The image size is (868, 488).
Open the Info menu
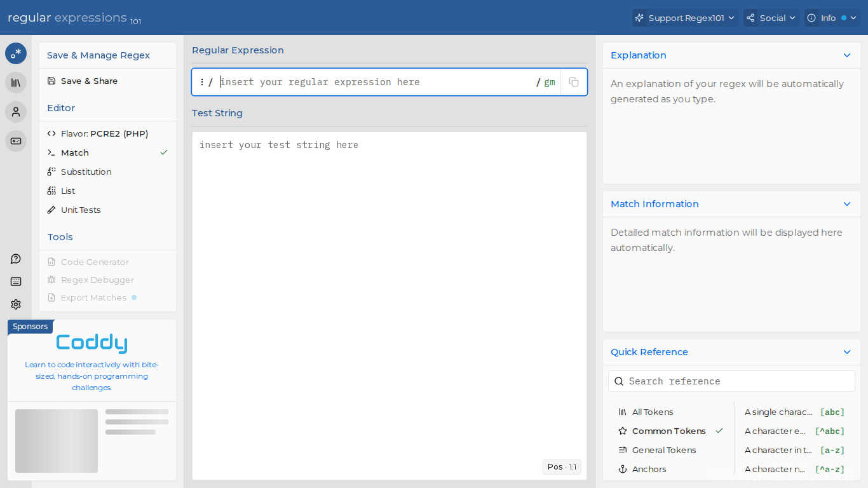pyautogui.click(x=832, y=18)
